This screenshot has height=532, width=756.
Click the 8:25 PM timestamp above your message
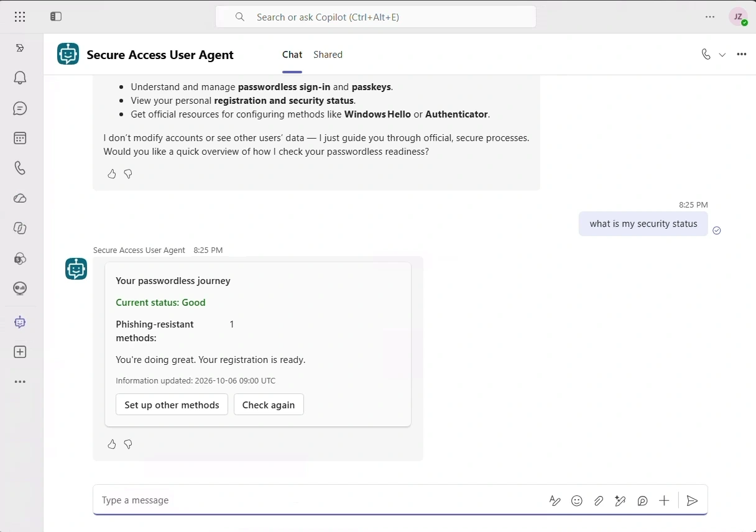tap(693, 204)
